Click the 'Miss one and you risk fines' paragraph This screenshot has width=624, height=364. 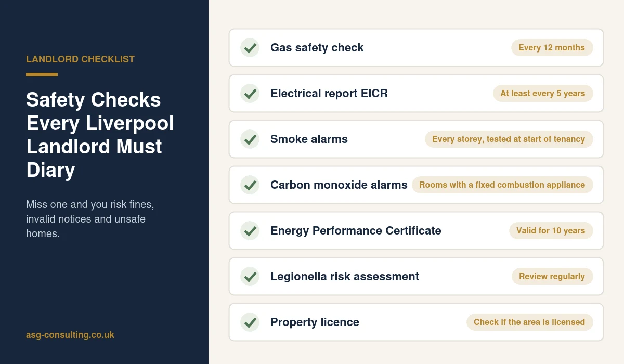tap(90, 219)
